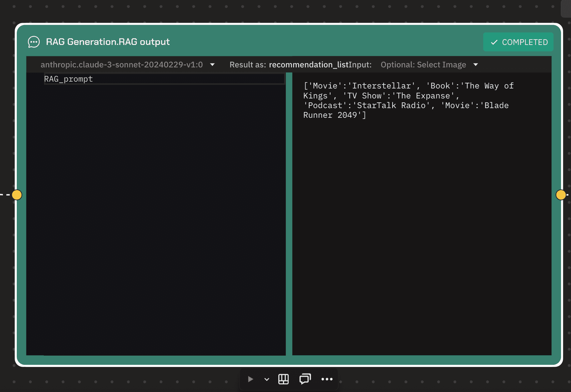Select the right yellow output connector

(561, 195)
